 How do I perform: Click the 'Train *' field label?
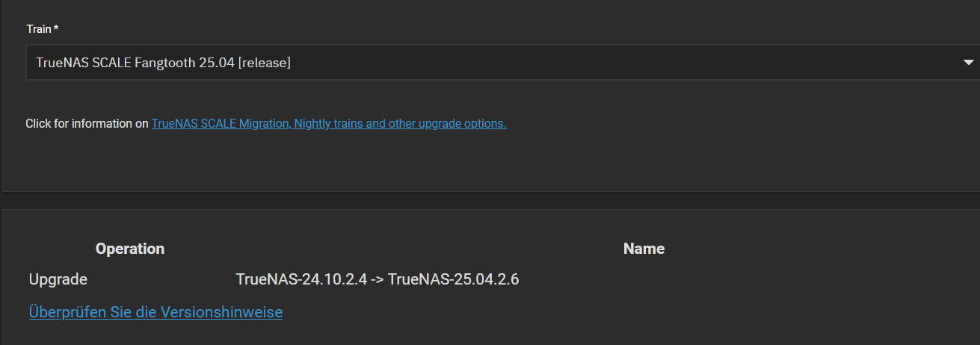click(39, 29)
